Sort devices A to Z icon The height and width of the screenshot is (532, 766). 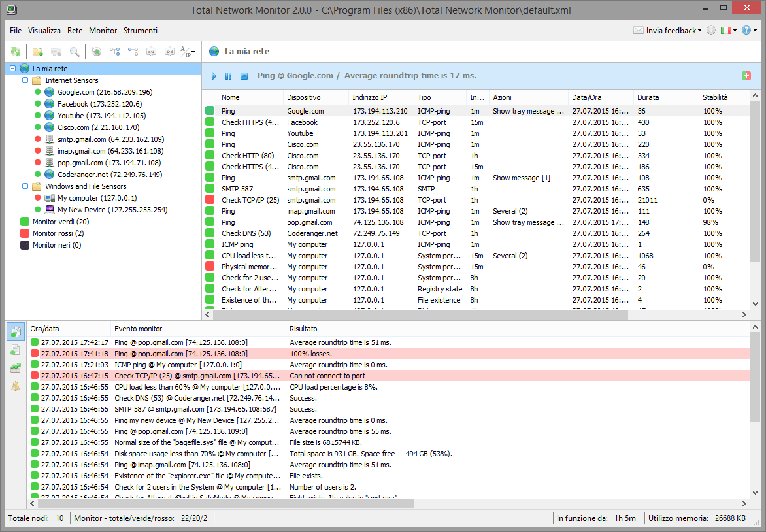point(151,52)
